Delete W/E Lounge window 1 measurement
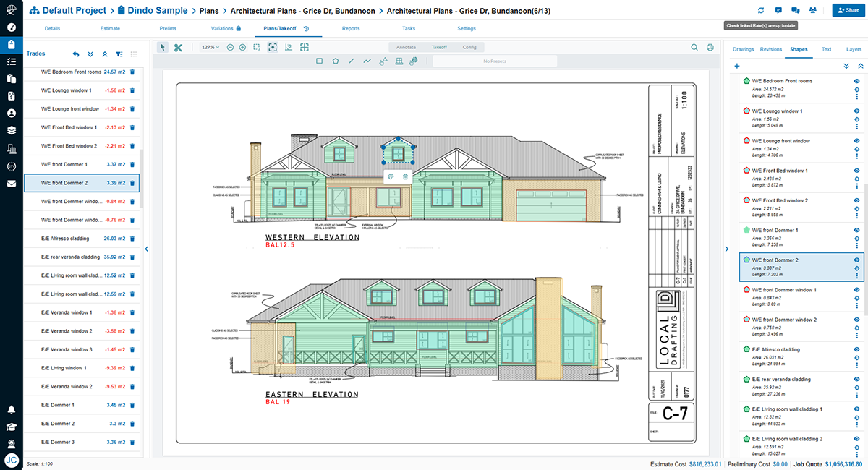Screen dimensions: 868x470 (x=132, y=90)
